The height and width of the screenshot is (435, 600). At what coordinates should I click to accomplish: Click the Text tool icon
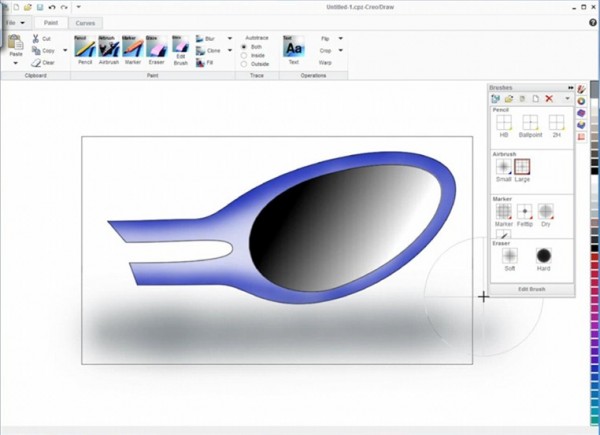(x=293, y=47)
